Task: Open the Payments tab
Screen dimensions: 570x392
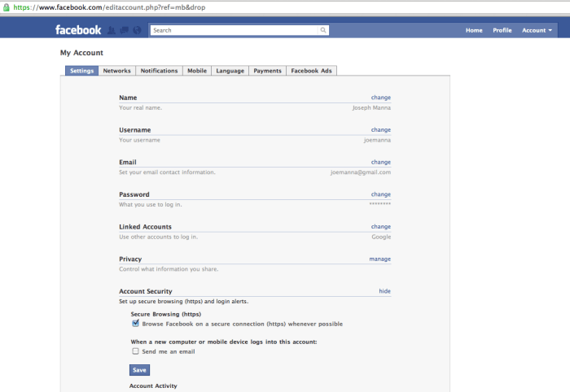Action: pos(268,71)
